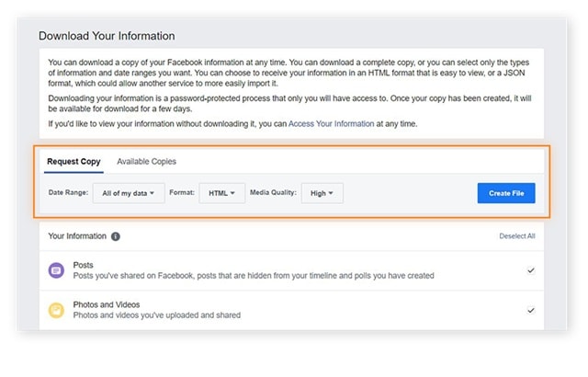Click the yellow Photos and Videos icon
Screen dimensions: 588x377
(x=56, y=310)
